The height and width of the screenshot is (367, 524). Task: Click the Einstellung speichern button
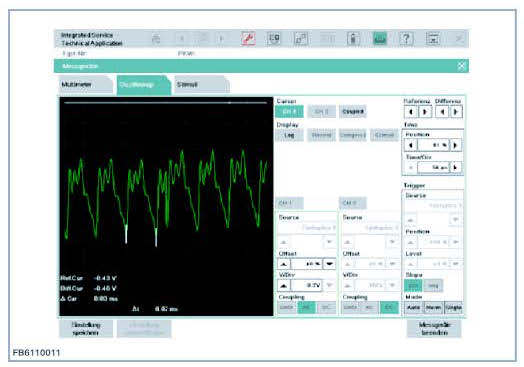point(86,329)
